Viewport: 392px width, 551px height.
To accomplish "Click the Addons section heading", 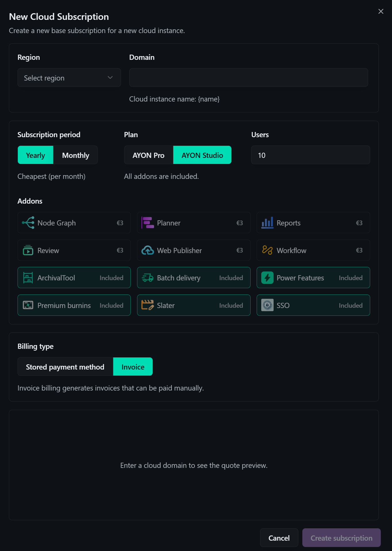I will [x=30, y=201].
